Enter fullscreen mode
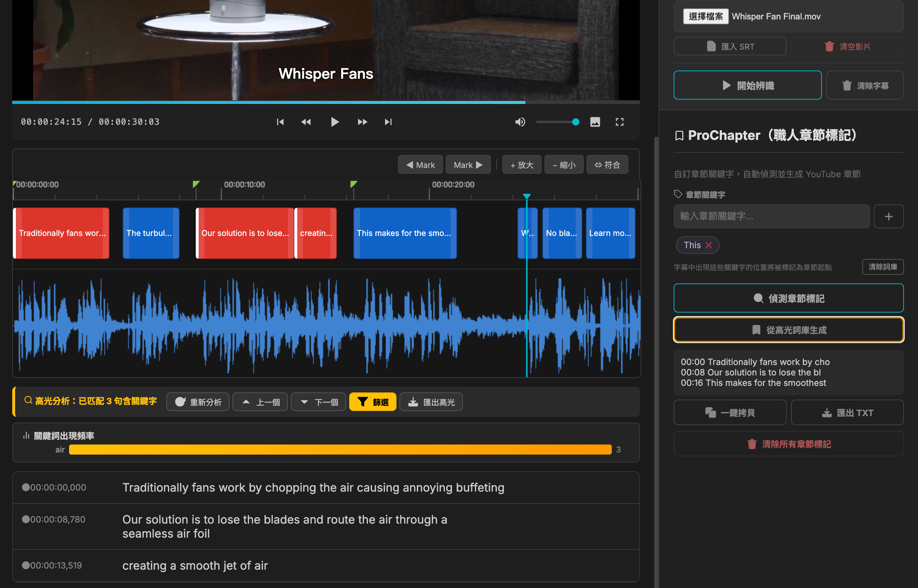 coord(620,122)
